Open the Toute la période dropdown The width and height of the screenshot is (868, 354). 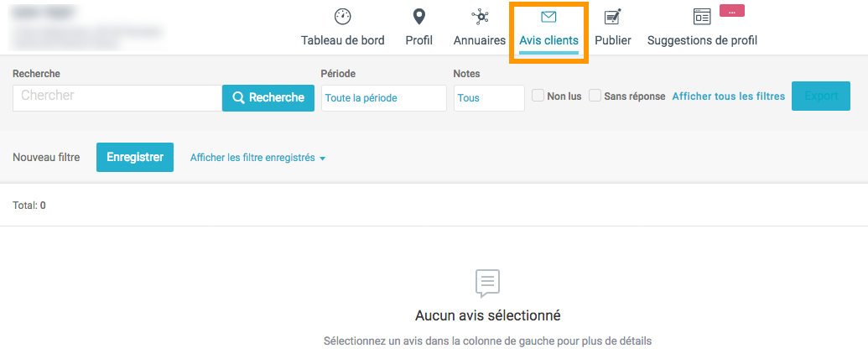coord(383,98)
